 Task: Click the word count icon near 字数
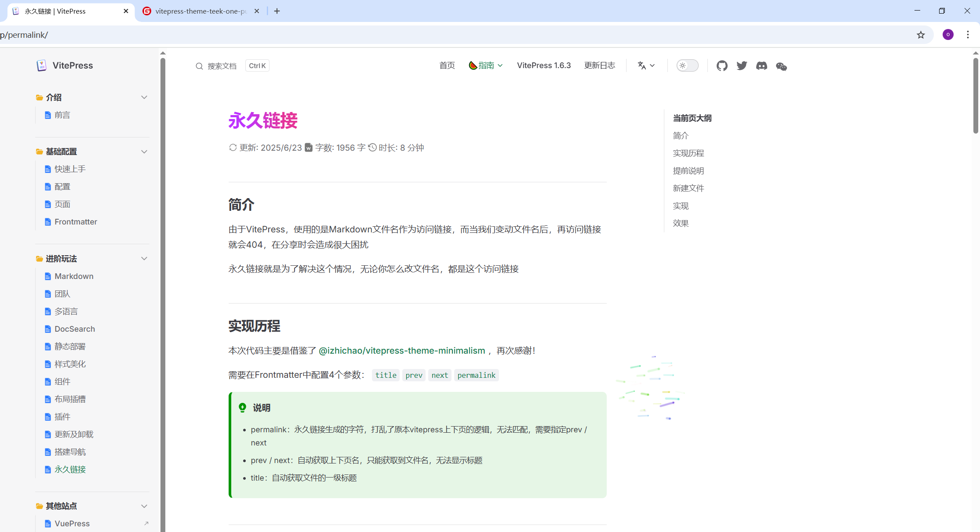coord(309,148)
